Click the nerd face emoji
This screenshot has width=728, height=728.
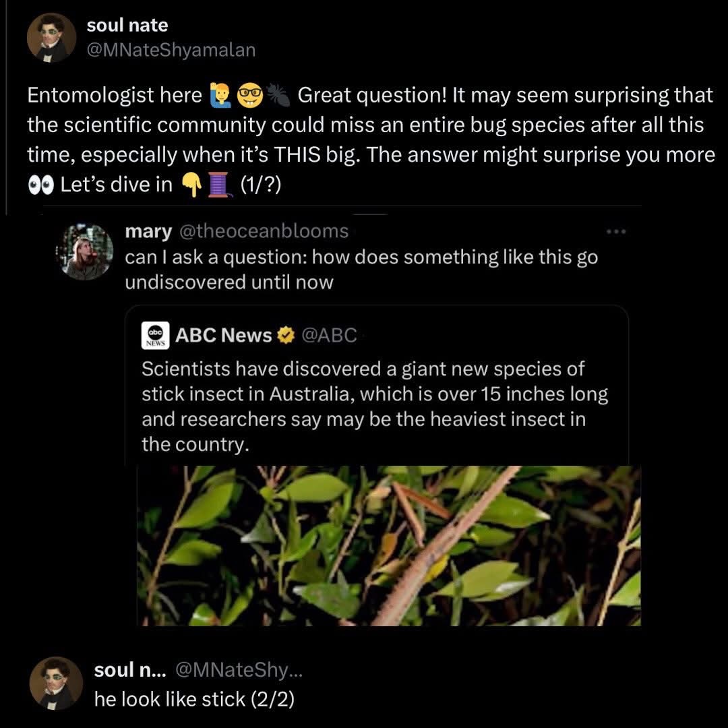246,96
